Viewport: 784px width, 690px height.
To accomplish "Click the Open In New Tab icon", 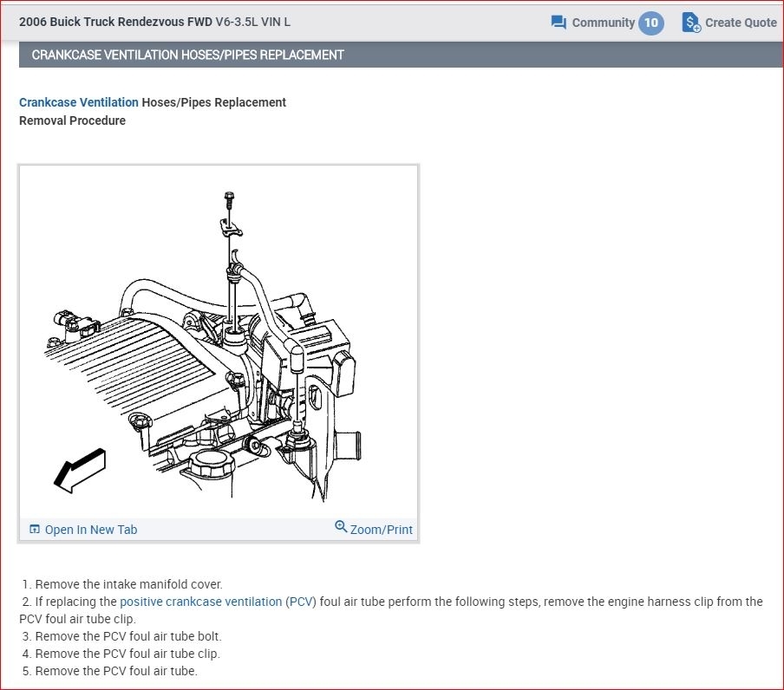I will (x=35, y=530).
